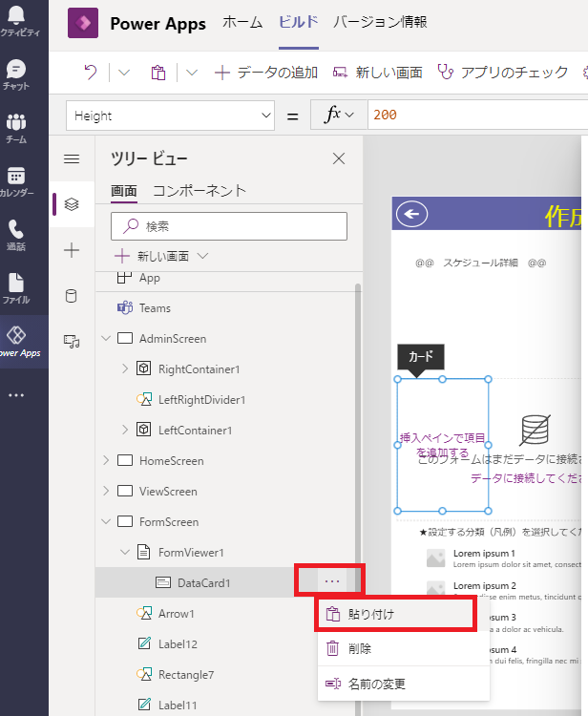Click the back arrow on canvas header
The height and width of the screenshot is (716, 588).
click(411, 214)
